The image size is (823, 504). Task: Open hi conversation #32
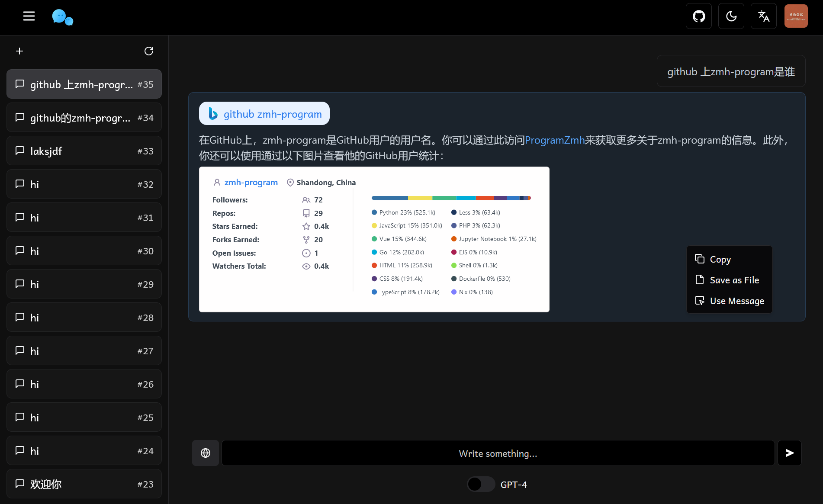click(x=84, y=184)
